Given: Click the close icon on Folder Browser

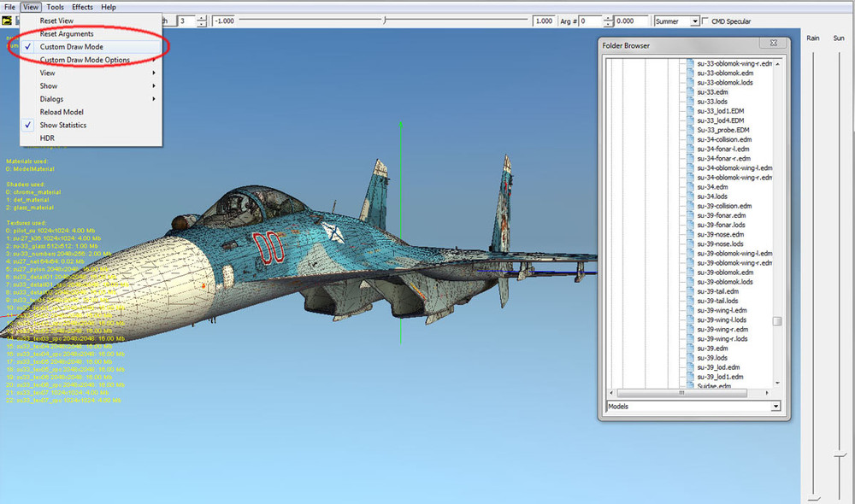Looking at the screenshot, I should (x=773, y=44).
